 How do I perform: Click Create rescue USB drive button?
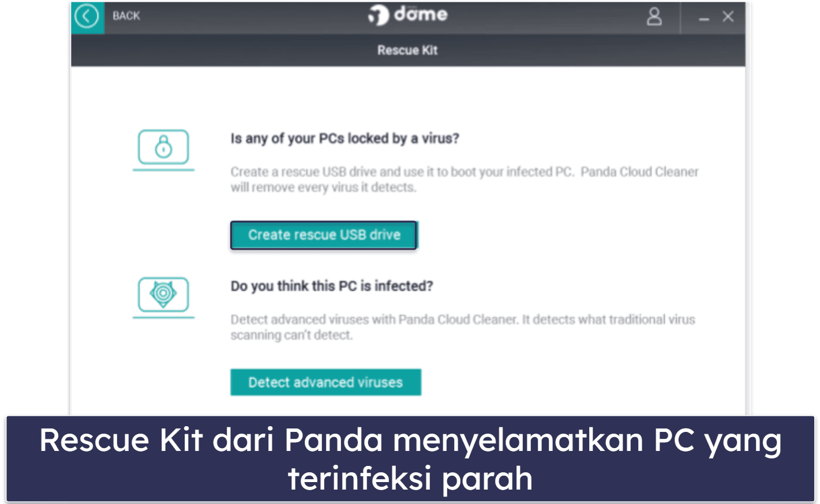tap(324, 235)
